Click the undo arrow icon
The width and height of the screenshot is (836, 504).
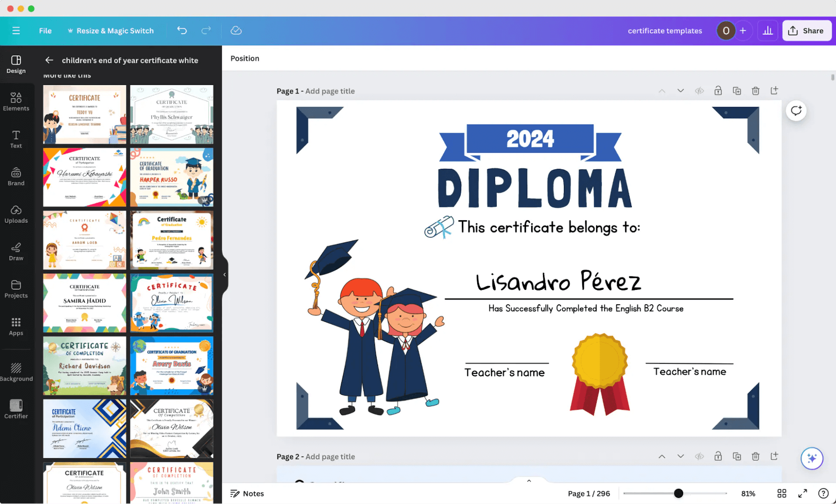point(181,30)
